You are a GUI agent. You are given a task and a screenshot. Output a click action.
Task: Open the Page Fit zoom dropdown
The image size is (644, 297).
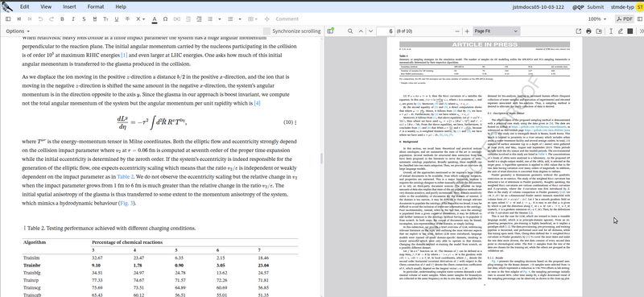coord(497,31)
